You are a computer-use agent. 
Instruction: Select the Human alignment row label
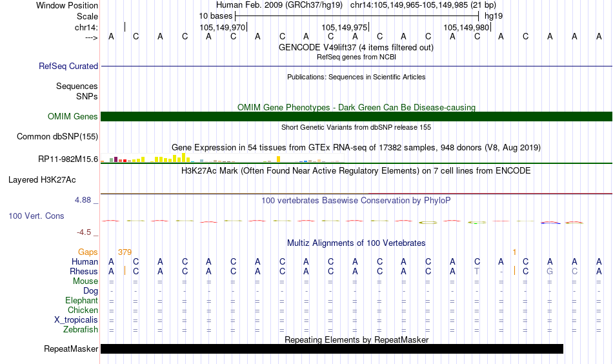[x=85, y=262]
